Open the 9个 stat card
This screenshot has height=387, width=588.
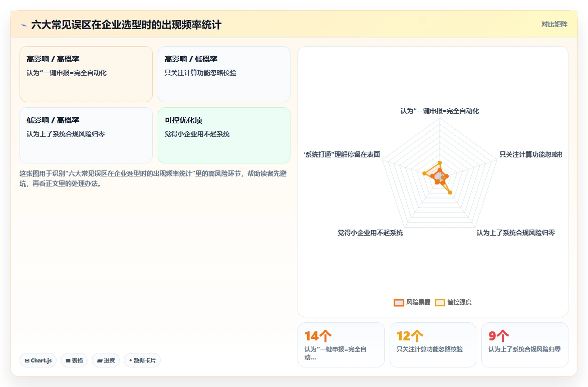tap(524, 344)
